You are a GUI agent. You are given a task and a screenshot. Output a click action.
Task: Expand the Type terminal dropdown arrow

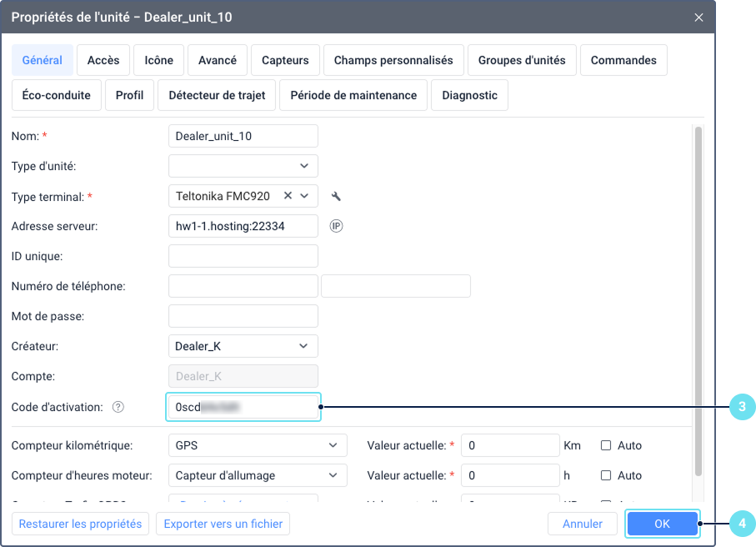[x=305, y=196]
